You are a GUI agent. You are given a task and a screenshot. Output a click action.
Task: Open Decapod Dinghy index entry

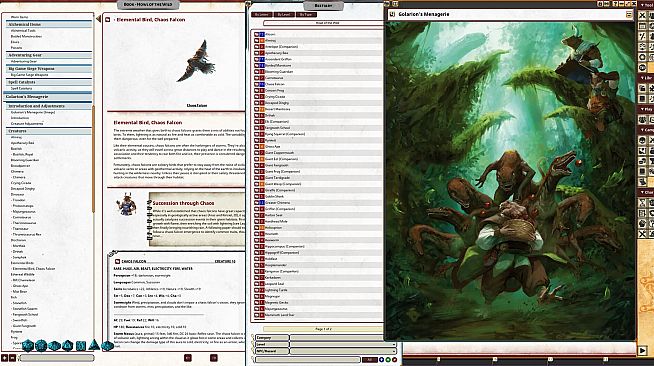[23, 189]
